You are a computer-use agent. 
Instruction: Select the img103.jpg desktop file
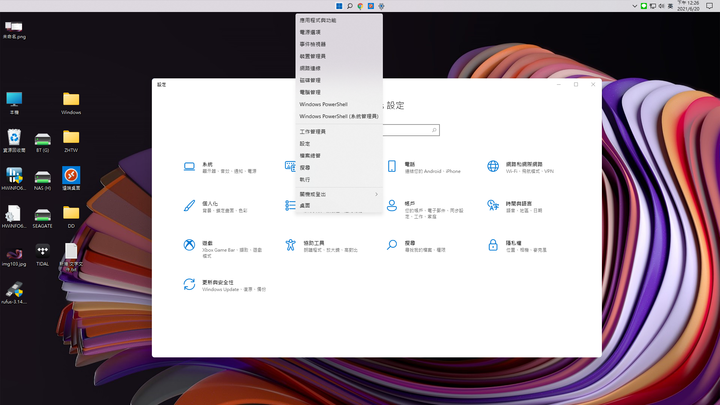pos(14,255)
